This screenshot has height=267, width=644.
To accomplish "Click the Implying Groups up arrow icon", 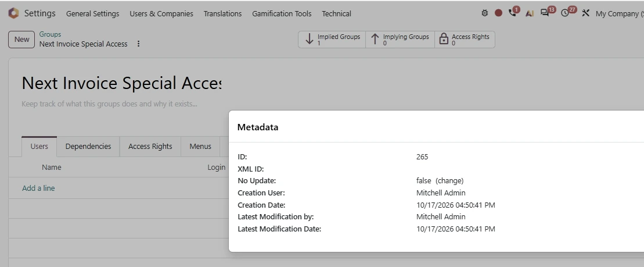I will point(375,40).
